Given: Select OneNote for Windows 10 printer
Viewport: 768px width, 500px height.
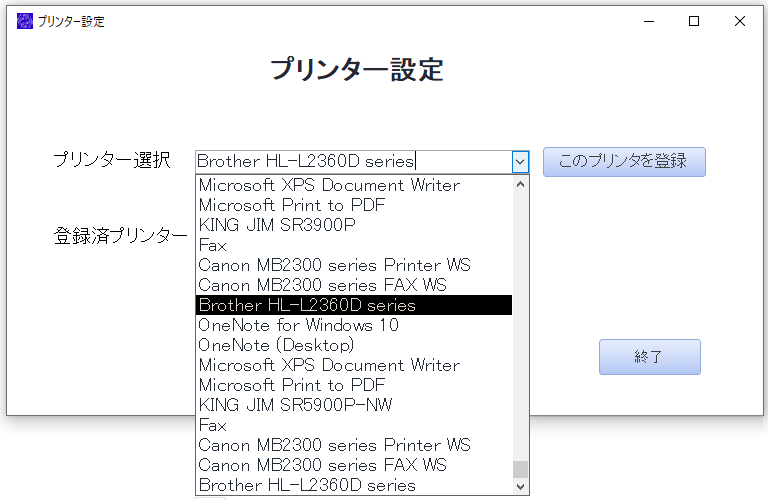Looking at the screenshot, I should tap(354, 325).
